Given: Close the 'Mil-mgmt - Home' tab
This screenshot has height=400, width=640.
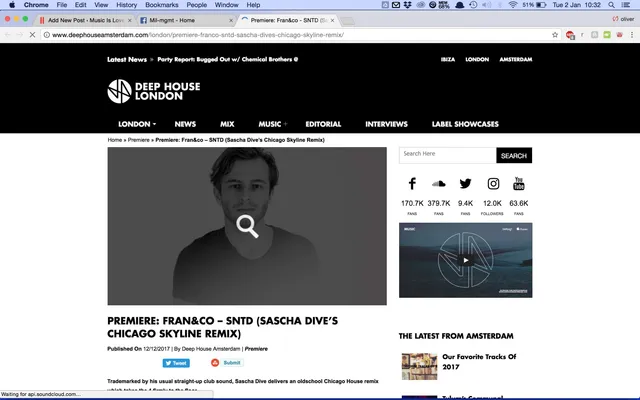Looking at the screenshot, I should pos(231,20).
